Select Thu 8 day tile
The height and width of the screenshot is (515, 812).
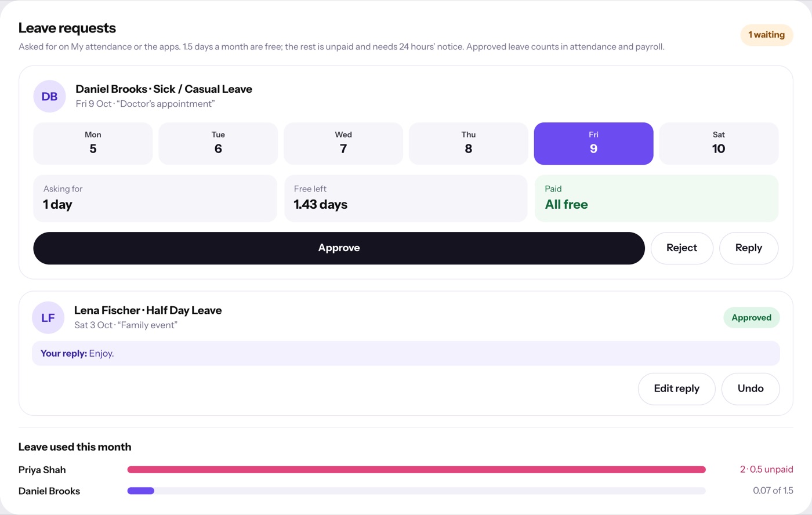click(x=469, y=143)
